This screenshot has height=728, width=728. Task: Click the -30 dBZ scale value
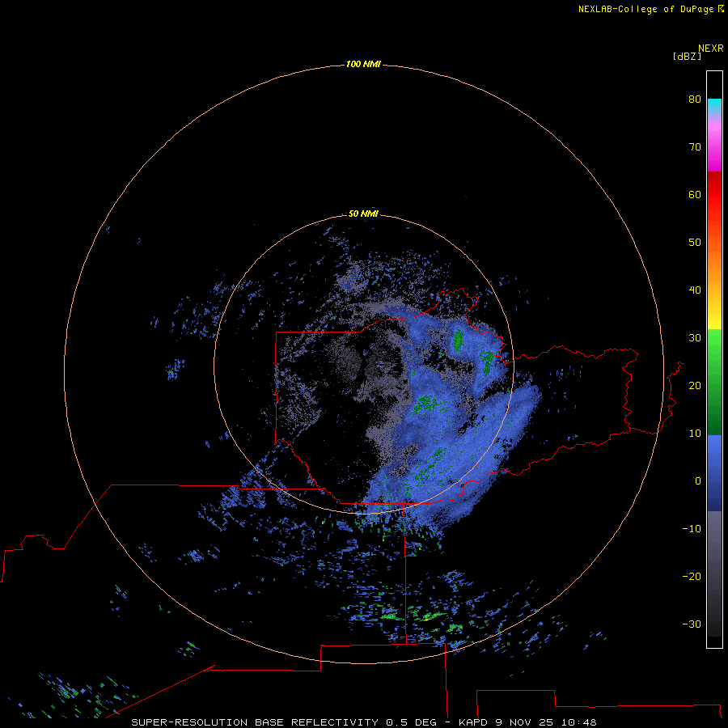tap(692, 624)
